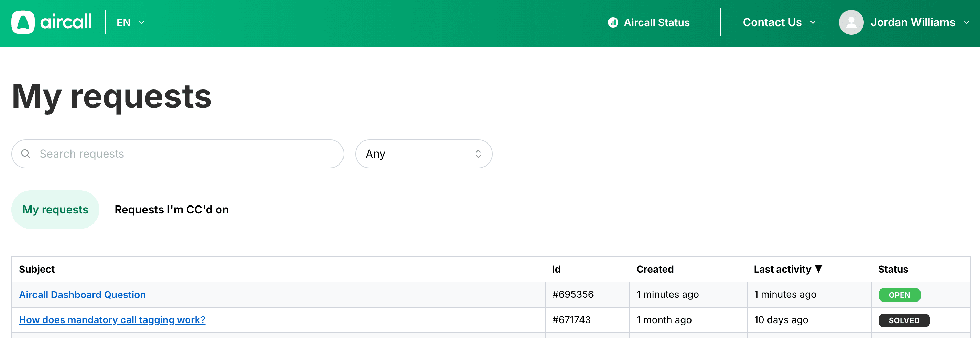Sort by the Created column header
Image resolution: width=980 pixels, height=338 pixels.
(654, 269)
